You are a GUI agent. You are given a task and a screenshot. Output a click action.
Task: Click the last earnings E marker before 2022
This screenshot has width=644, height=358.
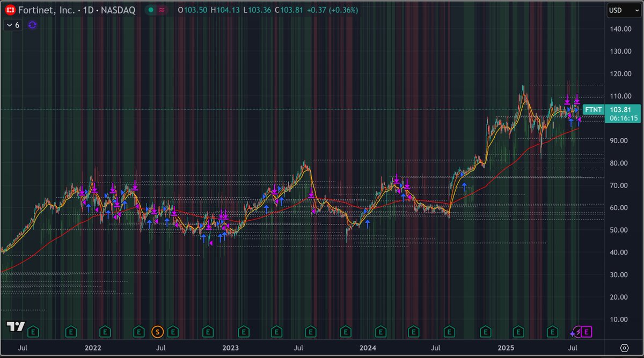click(70, 332)
